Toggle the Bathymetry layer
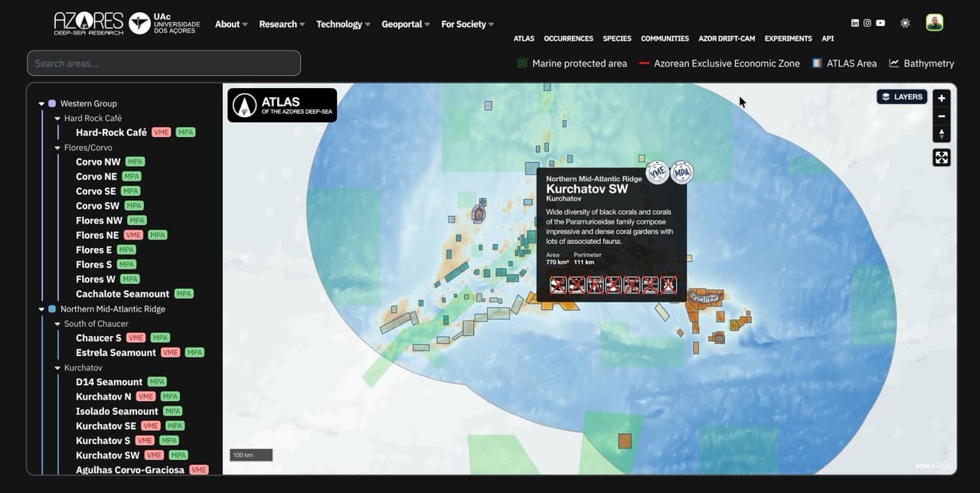This screenshot has width=980, height=493. tap(922, 64)
